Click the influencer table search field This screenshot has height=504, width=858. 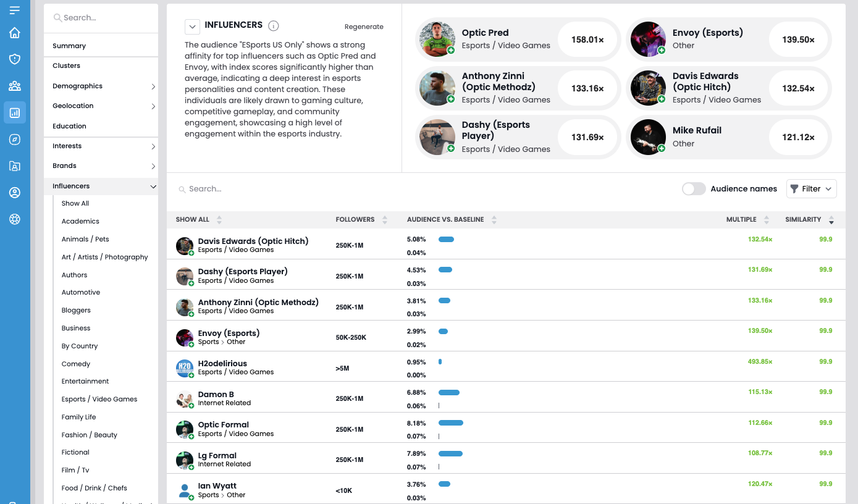point(309,189)
